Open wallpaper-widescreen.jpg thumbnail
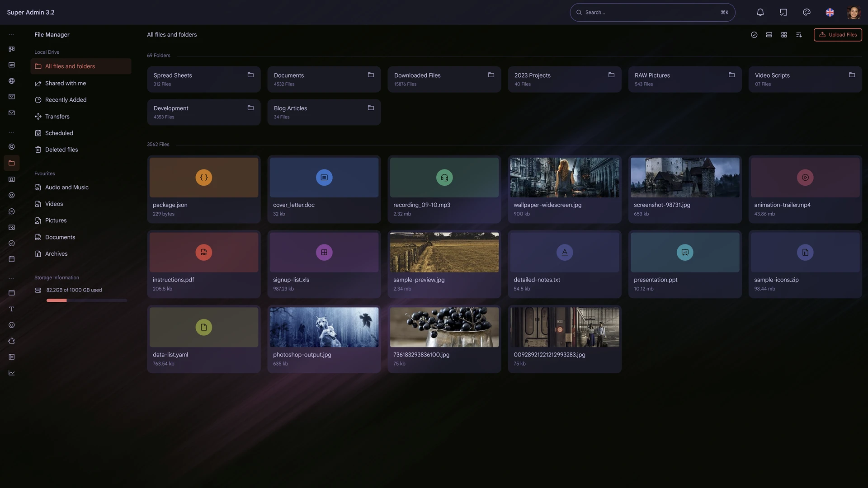Screen dimensions: 868x488 (565, 178)
